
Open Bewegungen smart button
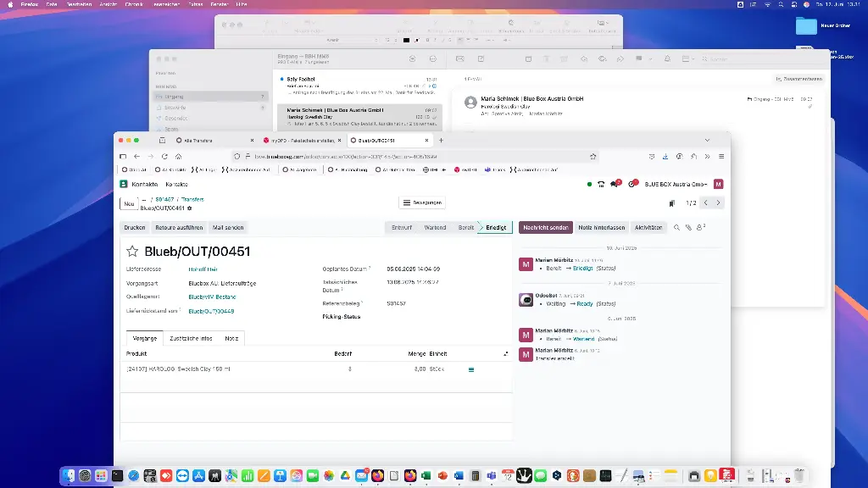[x=422, y=202]
